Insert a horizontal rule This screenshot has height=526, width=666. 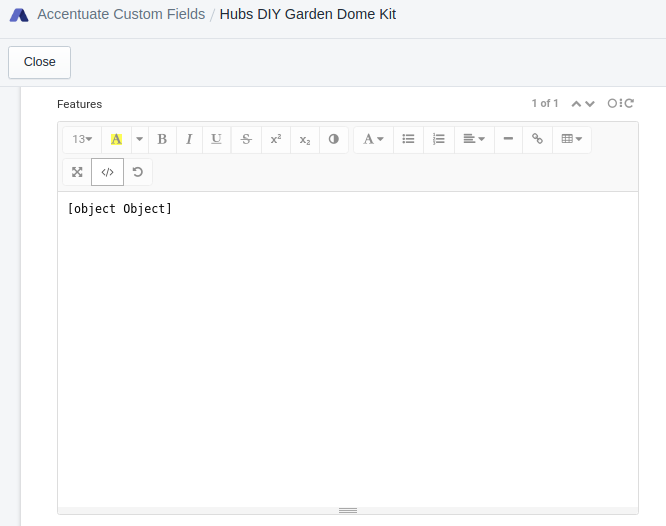[508, 139]
